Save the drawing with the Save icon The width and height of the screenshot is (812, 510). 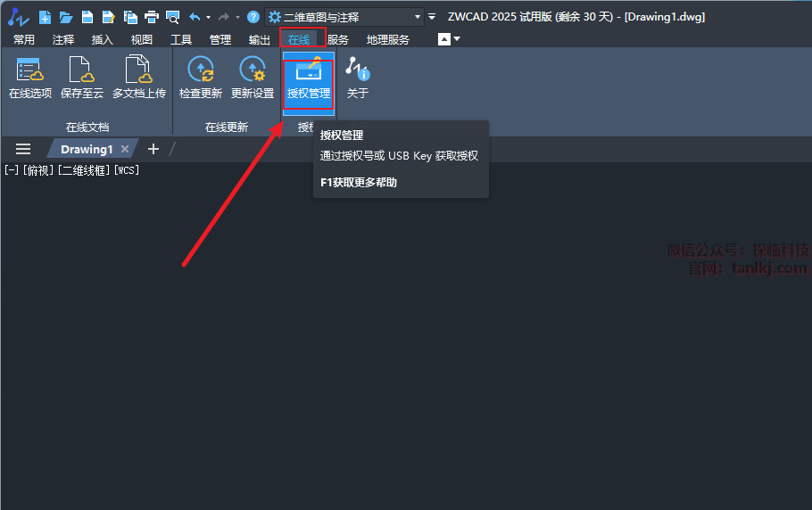click(x=87, y=17)
